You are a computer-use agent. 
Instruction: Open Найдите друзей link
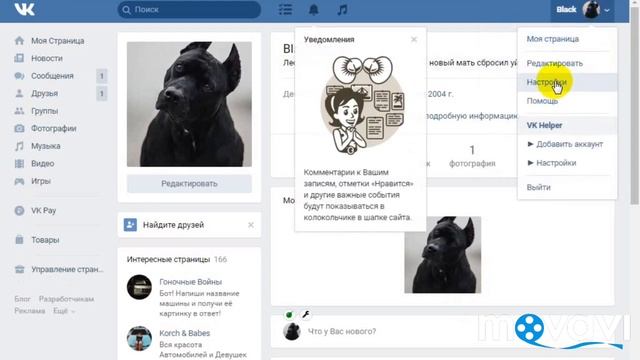point(173,225)
